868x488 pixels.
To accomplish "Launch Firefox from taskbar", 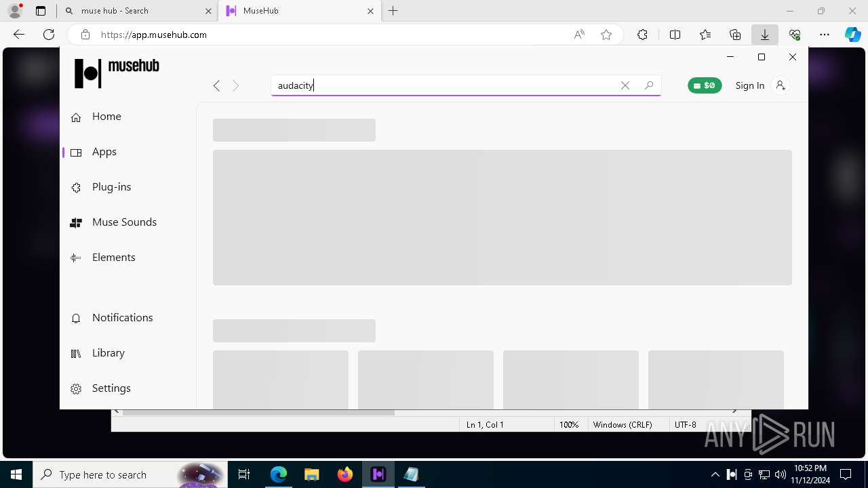I will (345, 474).
